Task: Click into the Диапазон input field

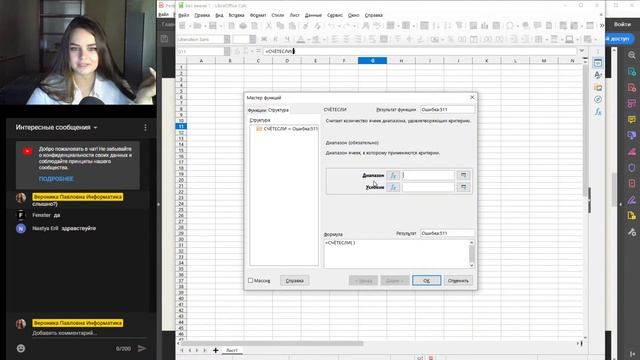Action: coord(428,175)
